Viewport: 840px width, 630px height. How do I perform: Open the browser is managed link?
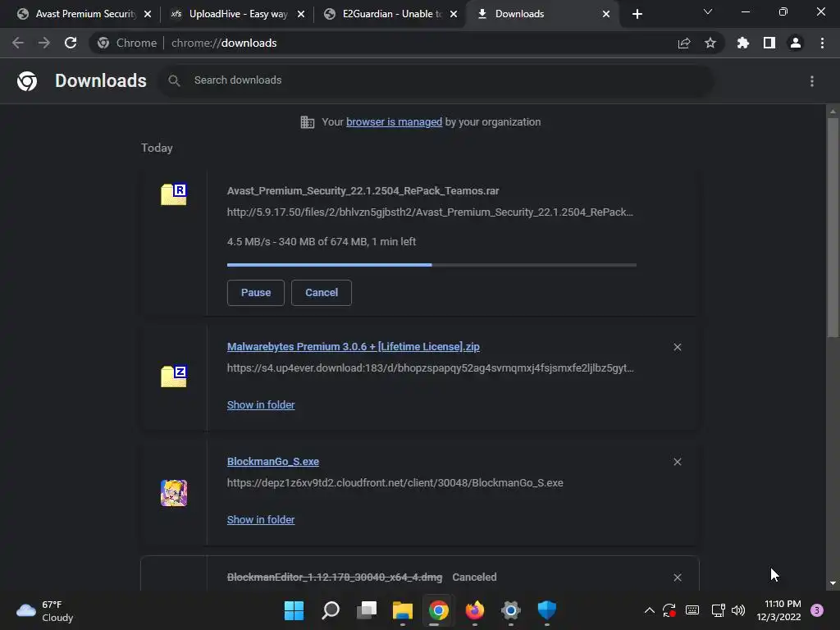[x=395, y=122]
